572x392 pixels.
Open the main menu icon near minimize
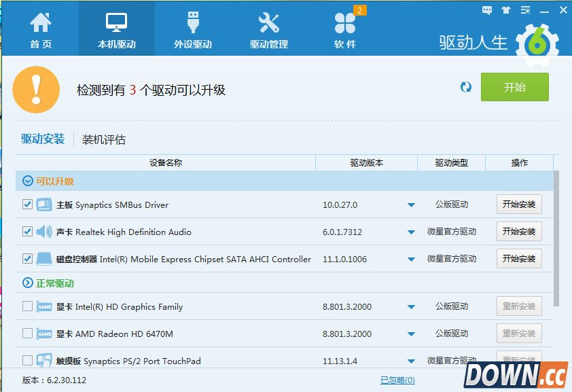[x=524, y=10]
